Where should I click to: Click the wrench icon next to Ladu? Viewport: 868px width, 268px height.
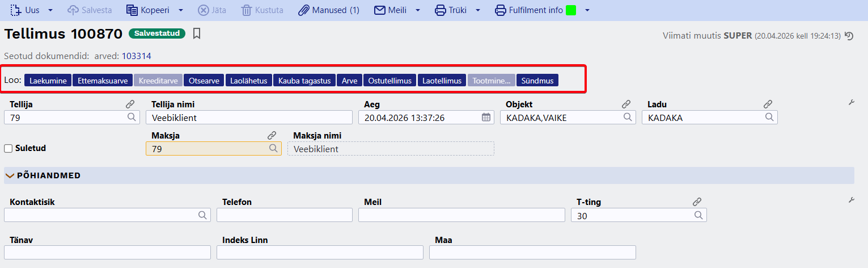[851, 103]
